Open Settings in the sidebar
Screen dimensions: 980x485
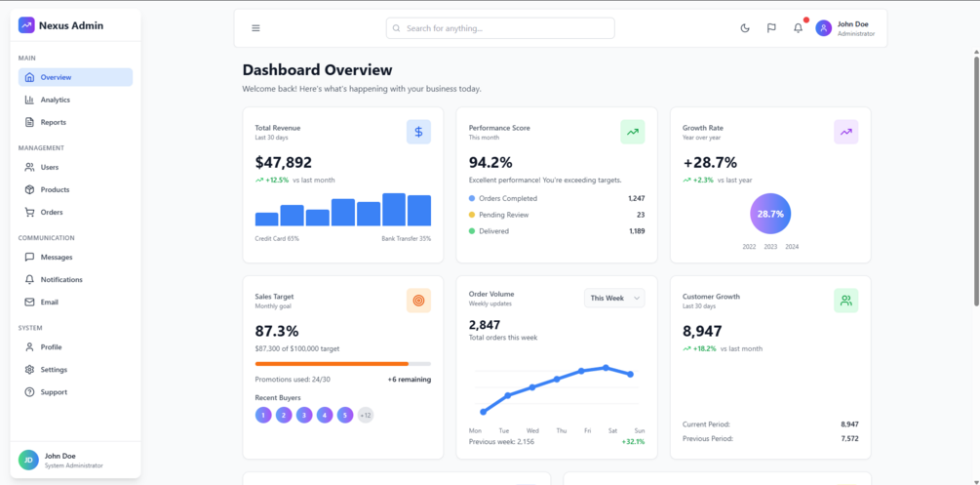point(76,370)
